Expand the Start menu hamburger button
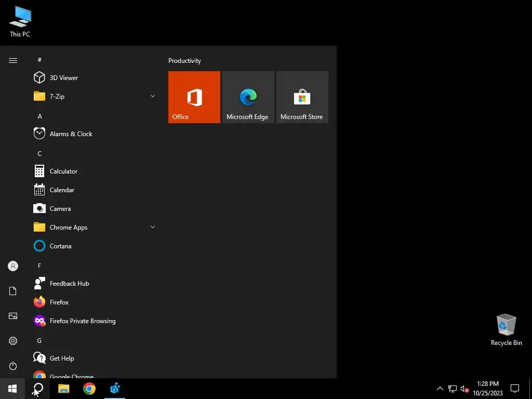This screenshot has height=399, width=532. pyautogui.click(x=13, y=60)
